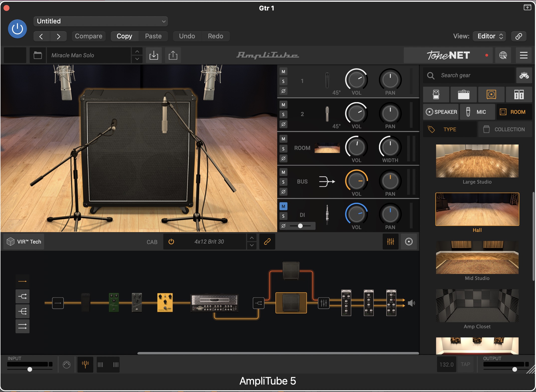
Task: Click the Custom Shop cart icon
Action: pos(524,75)
